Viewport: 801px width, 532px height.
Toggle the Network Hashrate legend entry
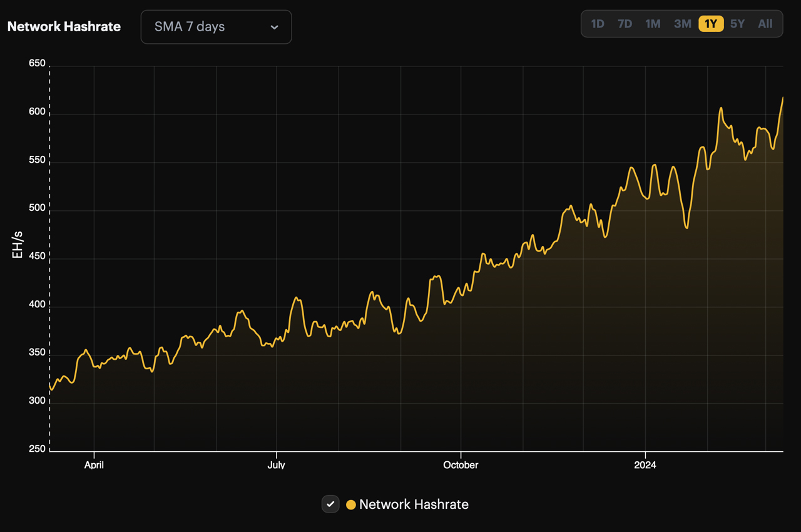(407, 504)
